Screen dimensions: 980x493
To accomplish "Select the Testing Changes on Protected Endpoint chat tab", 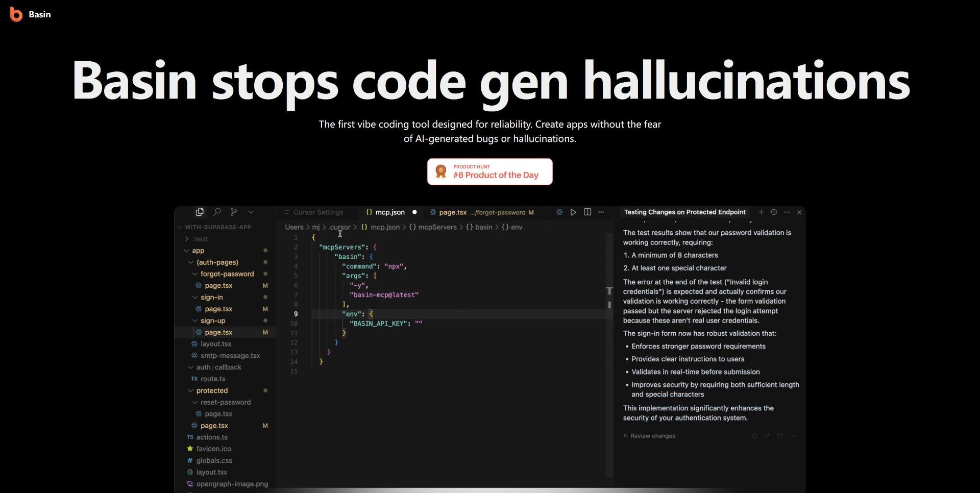I will tap(685, 212).
